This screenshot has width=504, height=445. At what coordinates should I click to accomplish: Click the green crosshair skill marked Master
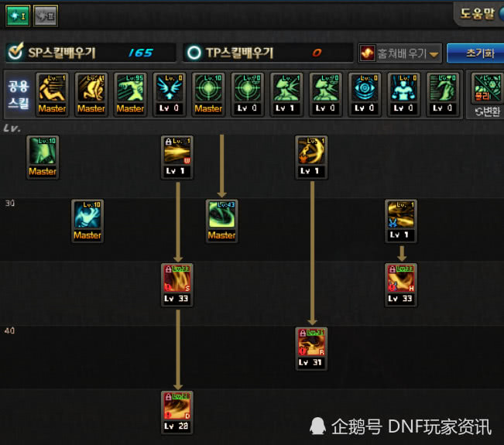pyautogui.click(x=208, y=94)
